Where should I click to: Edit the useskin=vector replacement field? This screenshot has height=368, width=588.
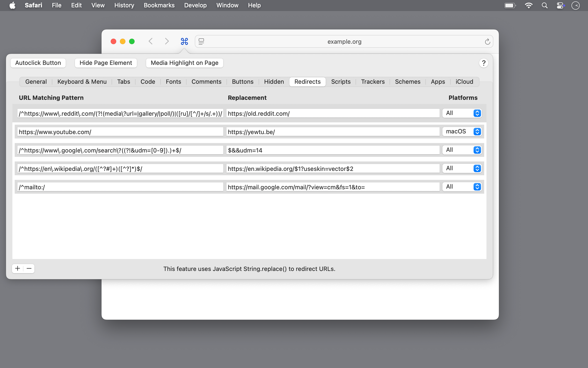333,169
